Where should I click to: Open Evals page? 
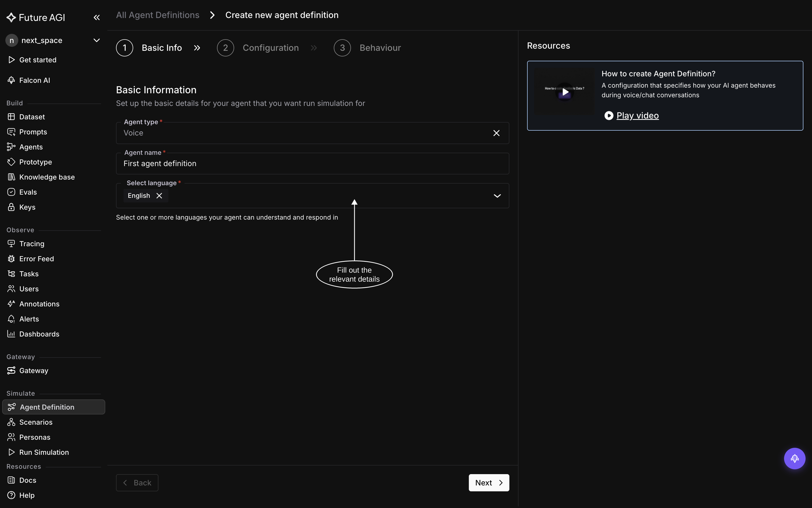pyautogui.click(x=28, y=192)
